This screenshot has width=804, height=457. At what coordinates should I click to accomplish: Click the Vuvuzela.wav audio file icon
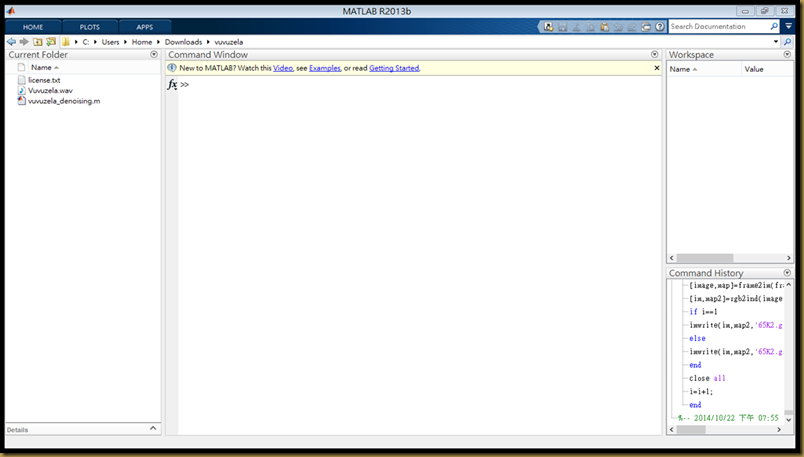(x=22, y=90)
